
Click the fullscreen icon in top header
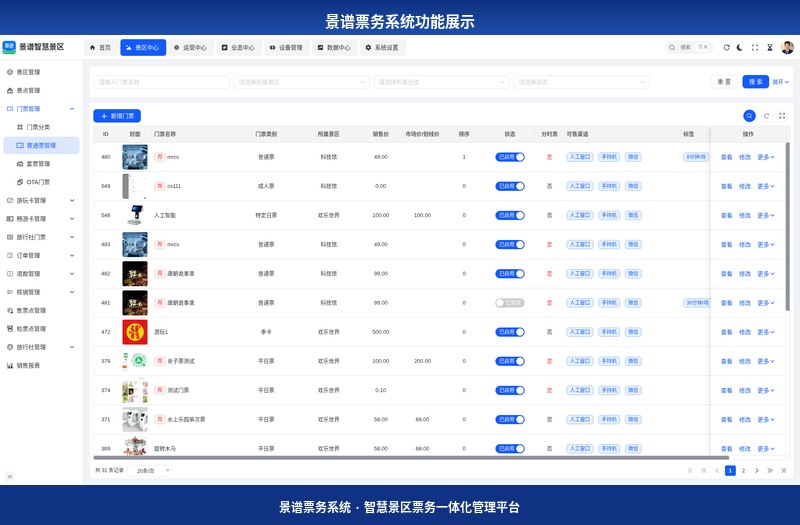(x=755, y=47)
